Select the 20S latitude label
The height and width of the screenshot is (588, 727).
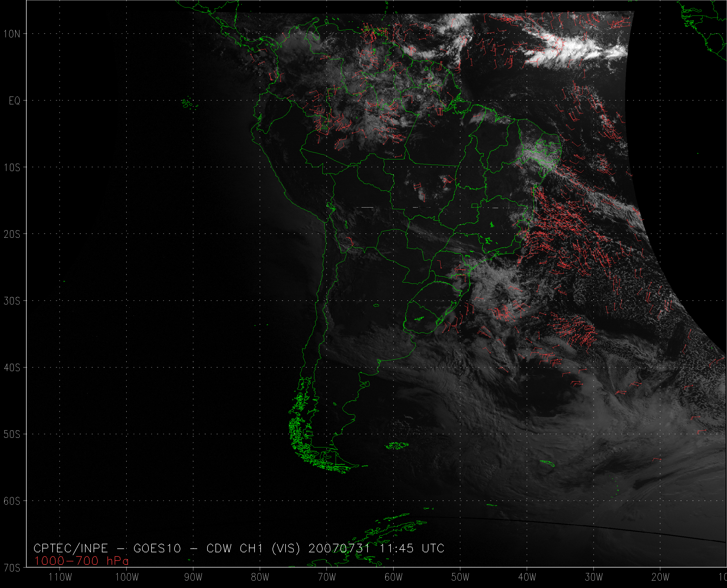click(12, 234)
